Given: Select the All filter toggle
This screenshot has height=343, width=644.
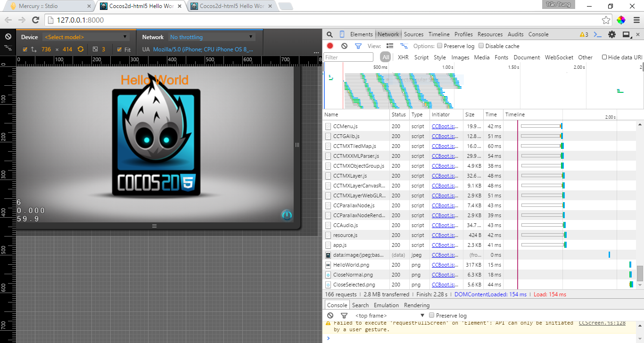Looking at the screenshot, I should 386,57.
